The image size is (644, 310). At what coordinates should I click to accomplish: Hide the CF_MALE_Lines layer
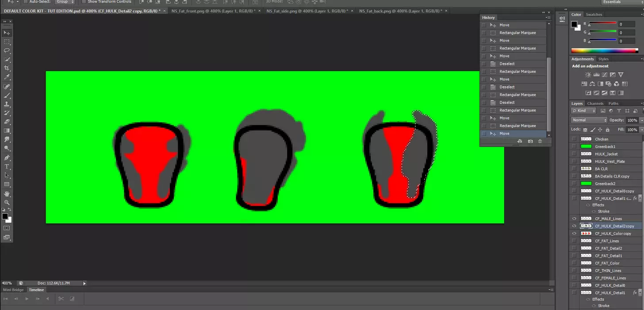tap(574, 218)
